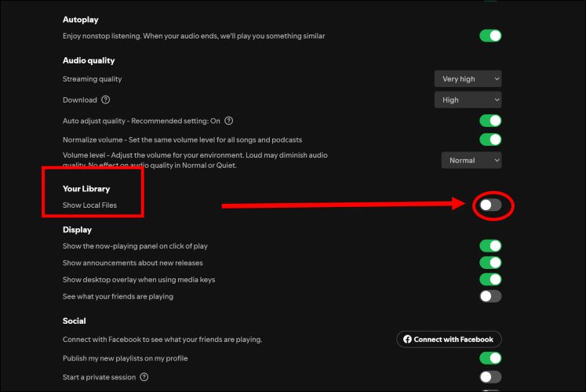Image resolution: width=586 pixels, height=392 pixels.
Task: Click the Display section heading
Action: click(77, 230)
